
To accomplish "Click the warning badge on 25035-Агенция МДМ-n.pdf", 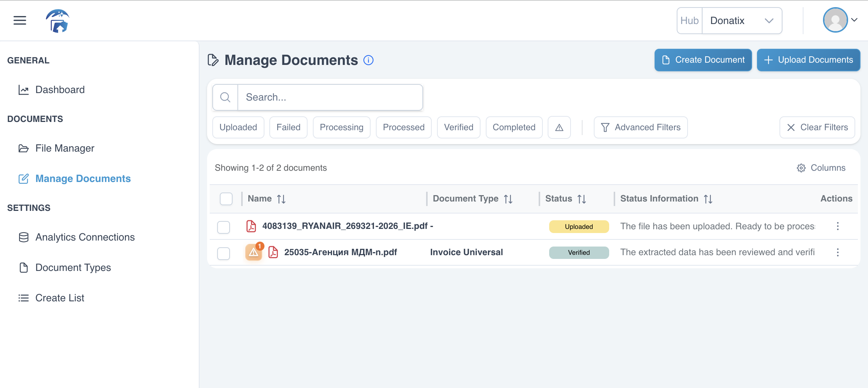I will click(x=254, y=252).
